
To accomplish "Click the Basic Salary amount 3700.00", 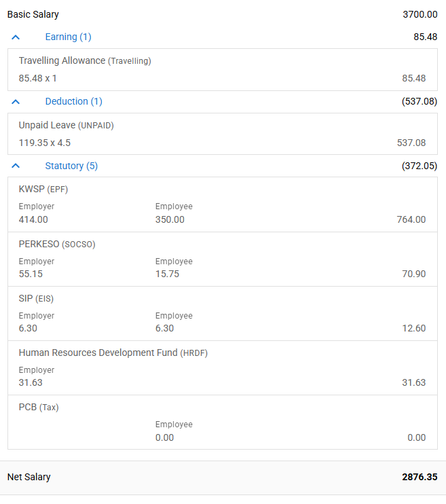I will 419,14.
